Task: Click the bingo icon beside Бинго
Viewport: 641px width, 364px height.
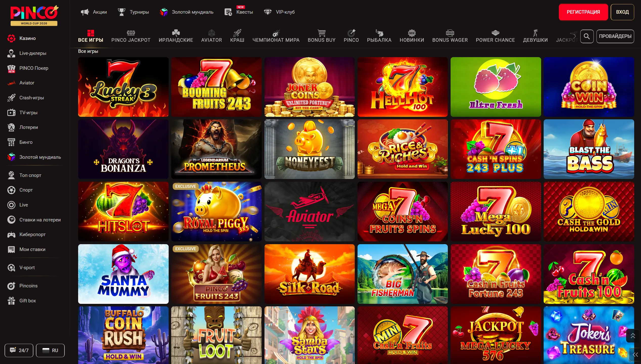Action: click(x=11, y=142)
